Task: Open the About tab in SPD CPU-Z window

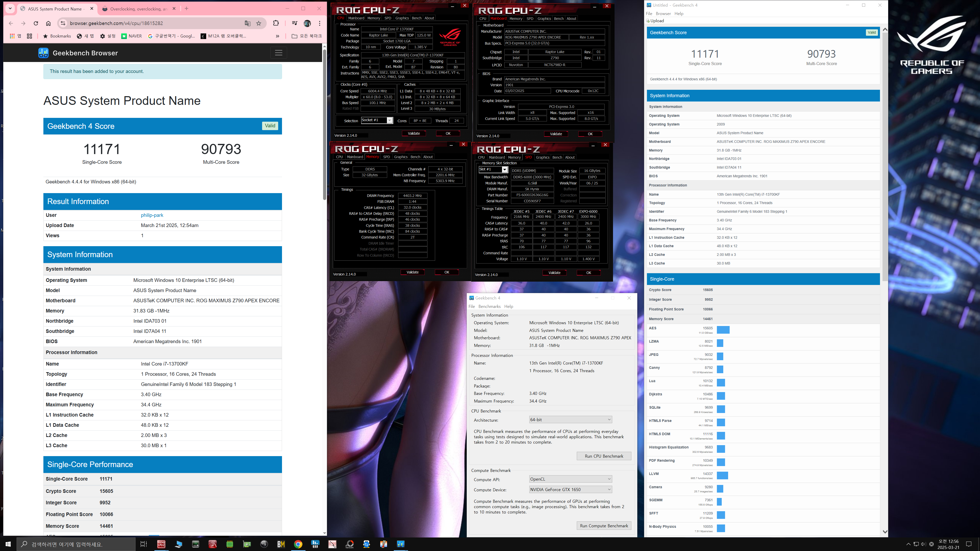Action: pos(570,157)
